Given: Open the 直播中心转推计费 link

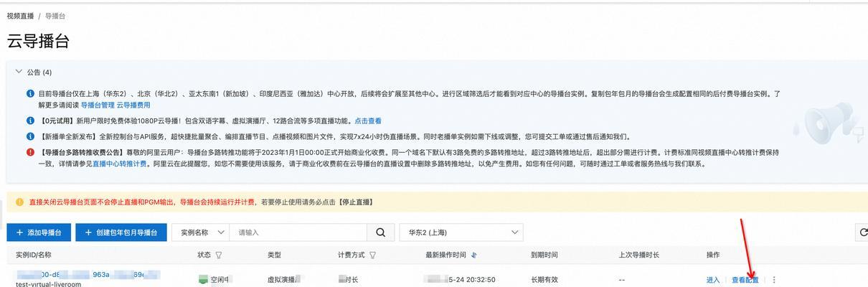Looking at the screenshot, I should [118, 164].
